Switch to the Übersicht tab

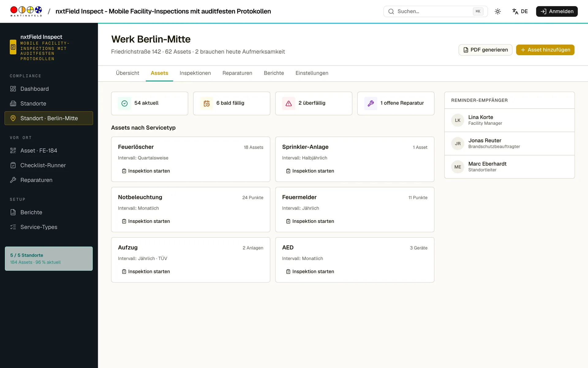click(x=127, y=73)
